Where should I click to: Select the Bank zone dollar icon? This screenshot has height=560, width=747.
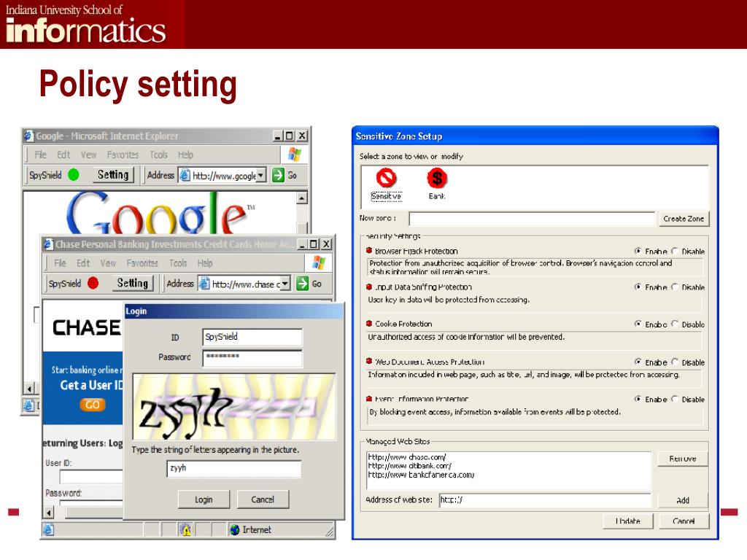[437, 179]
